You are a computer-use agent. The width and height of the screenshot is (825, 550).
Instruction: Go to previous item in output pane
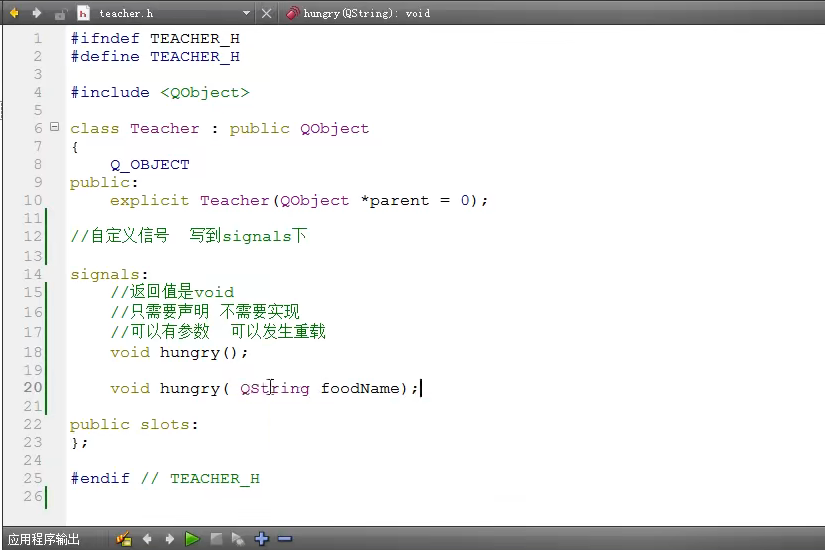point(147,539)
